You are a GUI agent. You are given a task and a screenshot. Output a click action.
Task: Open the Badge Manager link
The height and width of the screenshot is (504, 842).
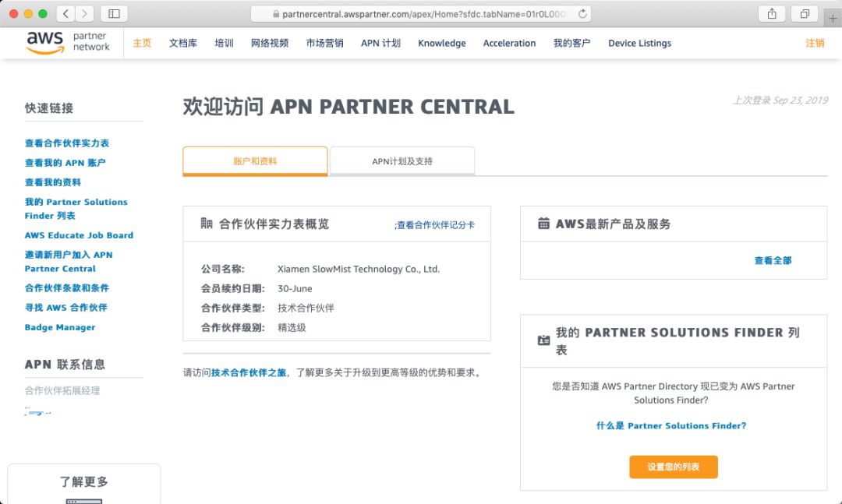pos(59,327)
